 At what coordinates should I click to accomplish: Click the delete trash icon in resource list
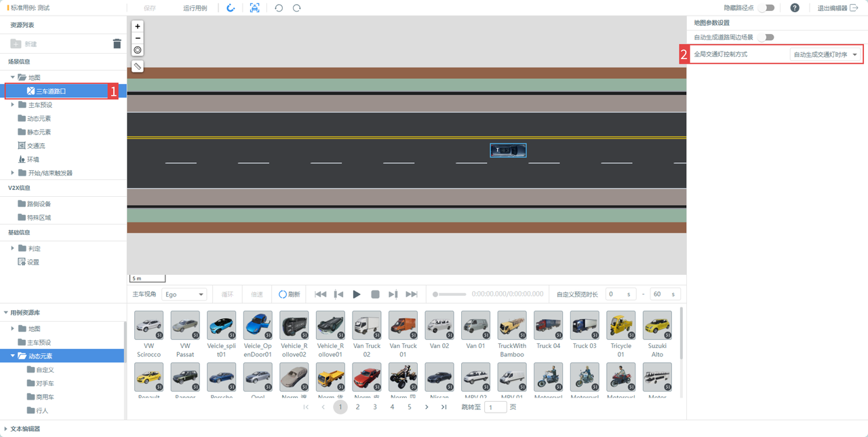117,44
